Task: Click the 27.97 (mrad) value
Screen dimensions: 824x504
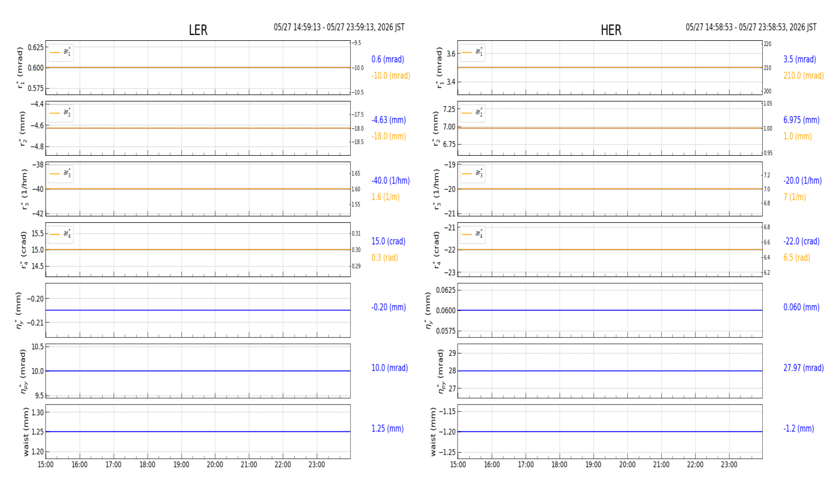Action: [x=804, y=368]
